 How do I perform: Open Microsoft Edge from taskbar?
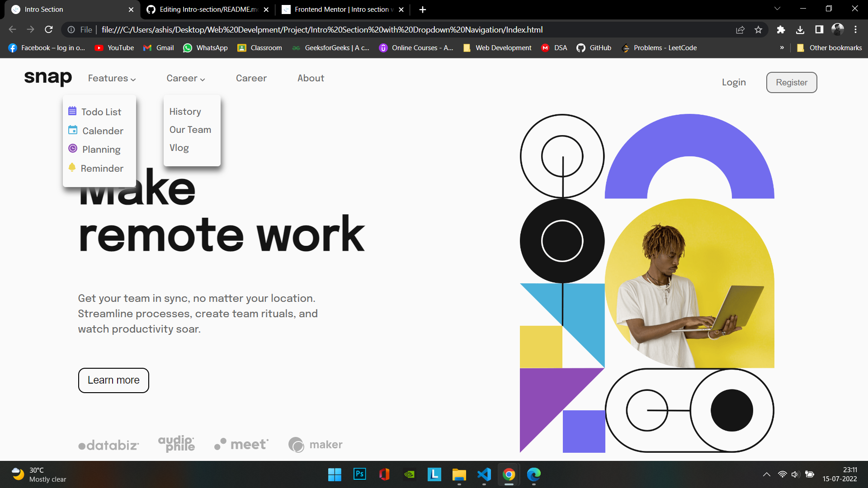click(533, 474)
